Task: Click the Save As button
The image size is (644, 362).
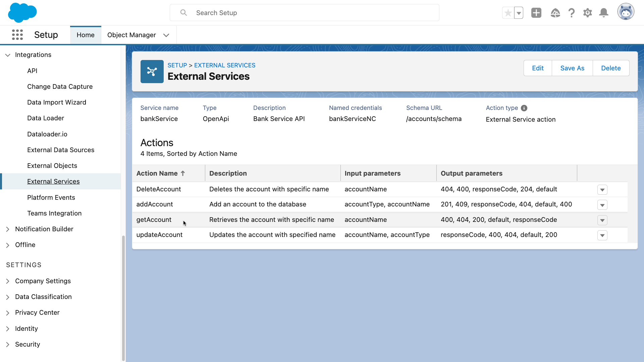Action: [x=572, y=68]
